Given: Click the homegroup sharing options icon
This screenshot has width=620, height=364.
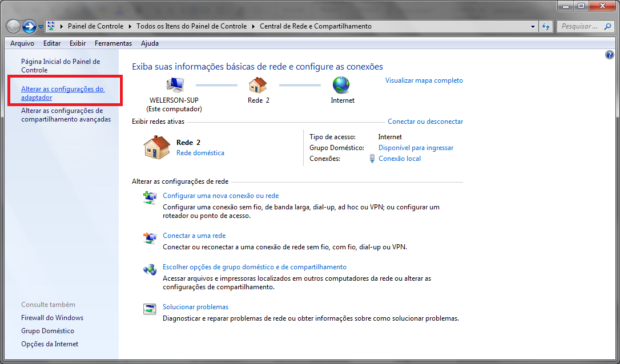Looking at the screenshot, I should pyautogui.click(x=150, y=269).
